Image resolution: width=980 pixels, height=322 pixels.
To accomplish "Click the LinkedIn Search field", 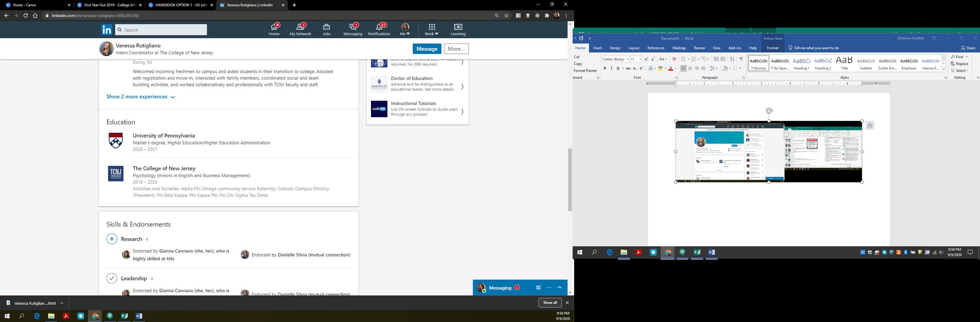I will (161, 30).
